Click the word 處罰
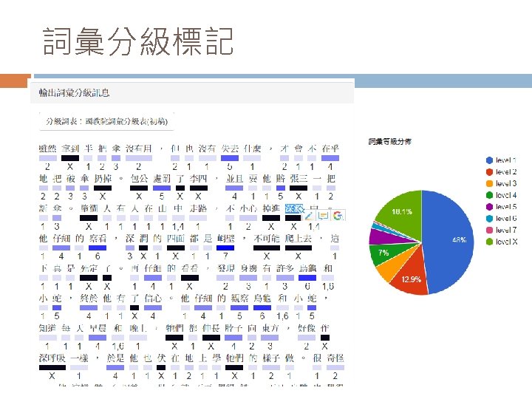The width and height of the screenshot is (532, 399). 162,179
